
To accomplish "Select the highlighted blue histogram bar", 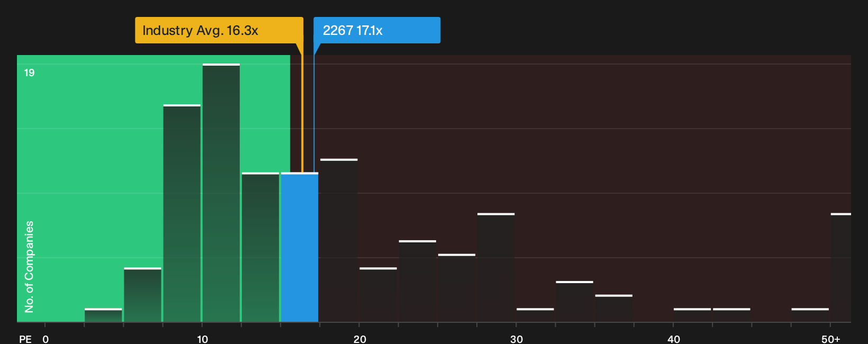I will click(300, 247).
